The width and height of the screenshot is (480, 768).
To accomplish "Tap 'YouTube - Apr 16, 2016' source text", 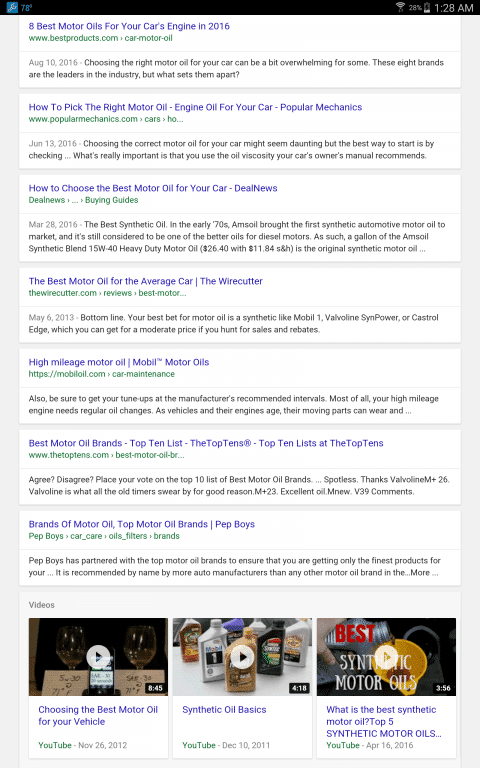I will pos(369,745).
